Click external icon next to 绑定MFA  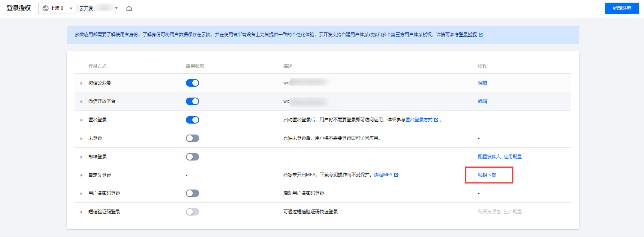pos(396,175)
